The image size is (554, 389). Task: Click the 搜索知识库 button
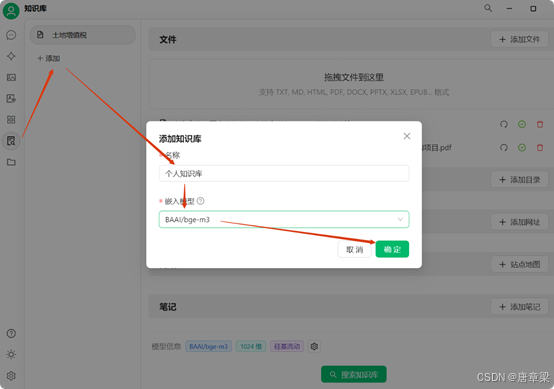(x=354, y=374)
